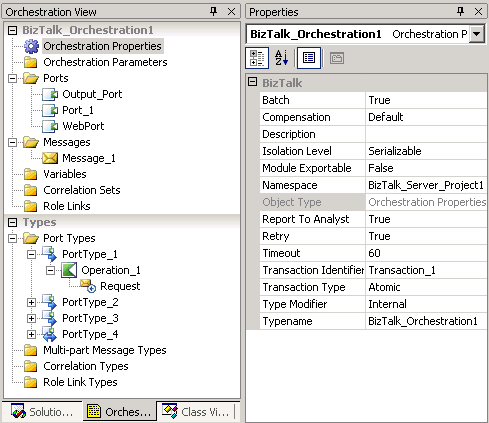
Task: Switch to the Orchestration View tab
Action: coord(119,412)
